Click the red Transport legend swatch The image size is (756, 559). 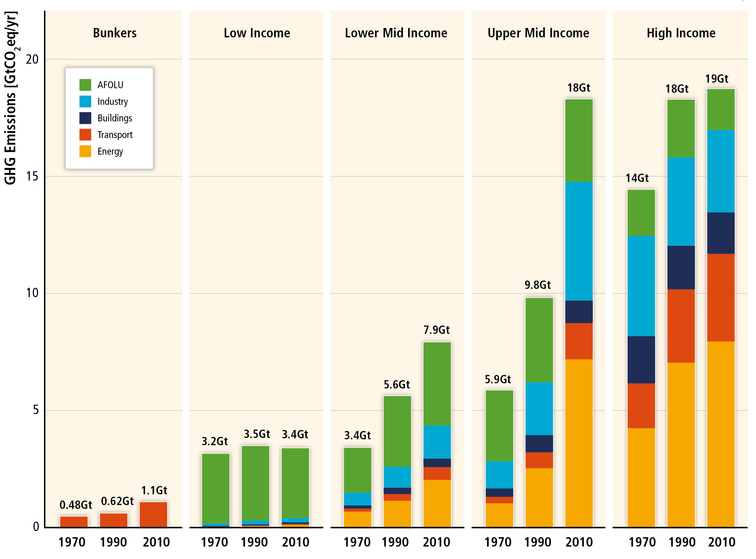coord(85,135)
